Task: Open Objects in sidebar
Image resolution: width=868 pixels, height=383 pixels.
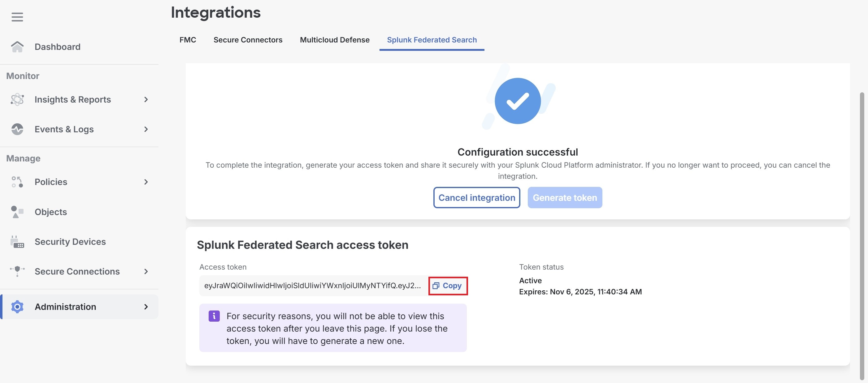Action: tap(79, 212)
